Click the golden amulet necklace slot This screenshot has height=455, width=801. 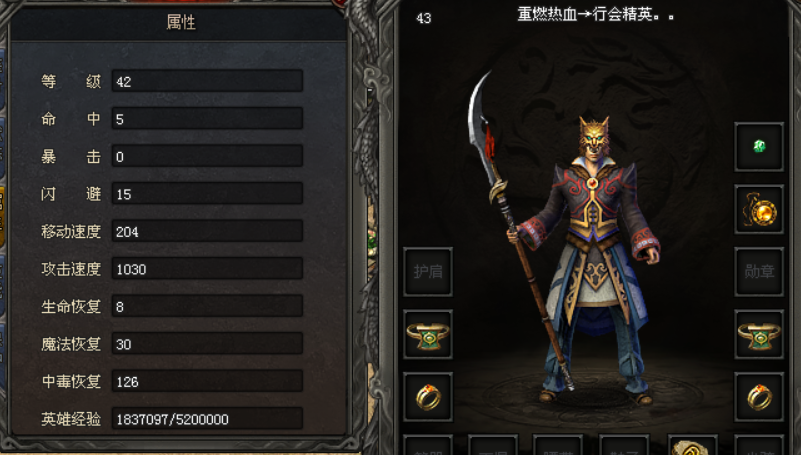[x=759, y=209]
